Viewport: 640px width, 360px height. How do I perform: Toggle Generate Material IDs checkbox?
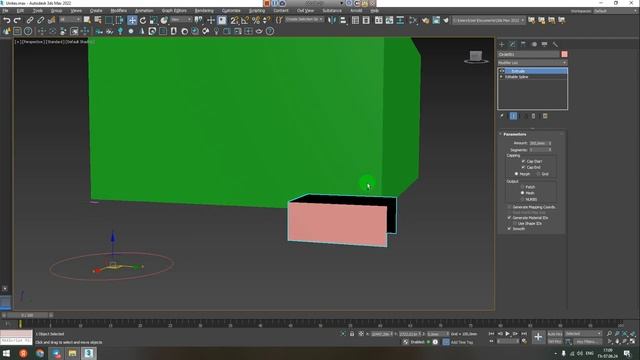coord(509,218)
